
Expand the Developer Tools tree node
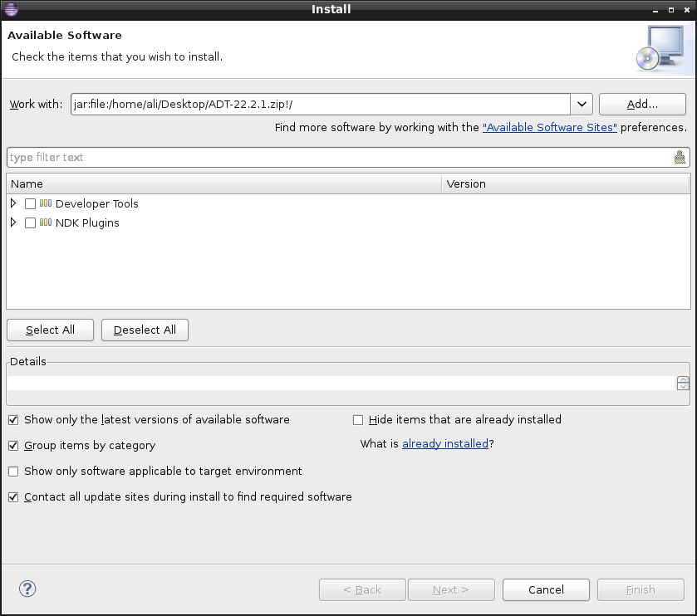coord(13,203)
